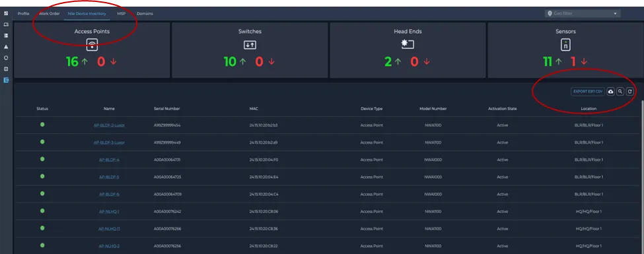Image resolution: width=644 pixels, height=254 pixels.
Task: Click the Sensors down count 1
Action: pos(573,61)
